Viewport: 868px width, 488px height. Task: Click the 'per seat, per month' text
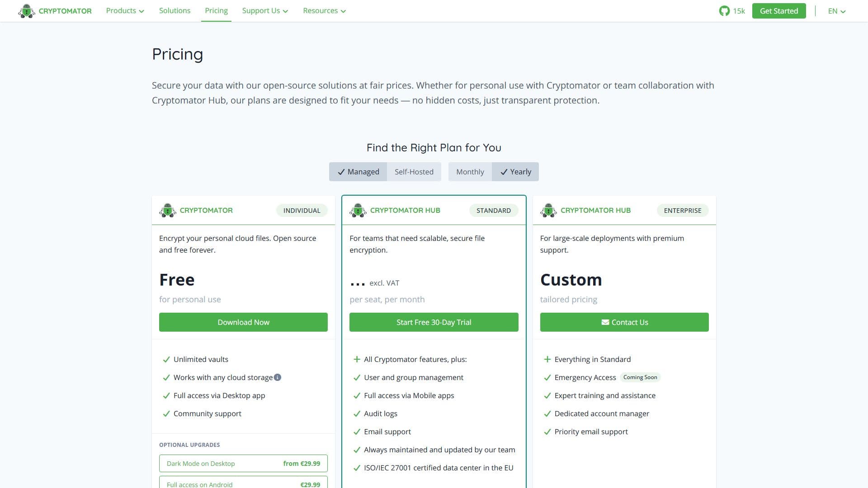pyautogui.click(x=387, y=300)
